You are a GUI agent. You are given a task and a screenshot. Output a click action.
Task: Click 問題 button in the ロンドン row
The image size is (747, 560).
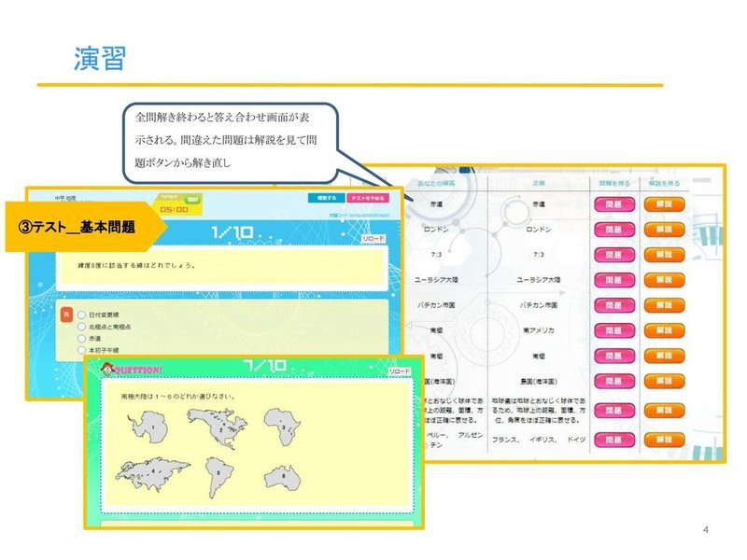(x=614, y=230)
